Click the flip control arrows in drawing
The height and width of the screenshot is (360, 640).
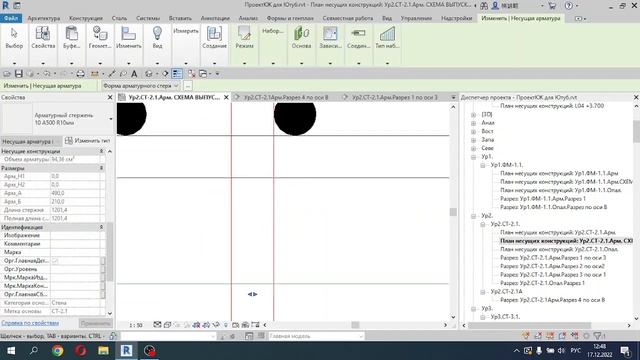click(x=252, y=294)
